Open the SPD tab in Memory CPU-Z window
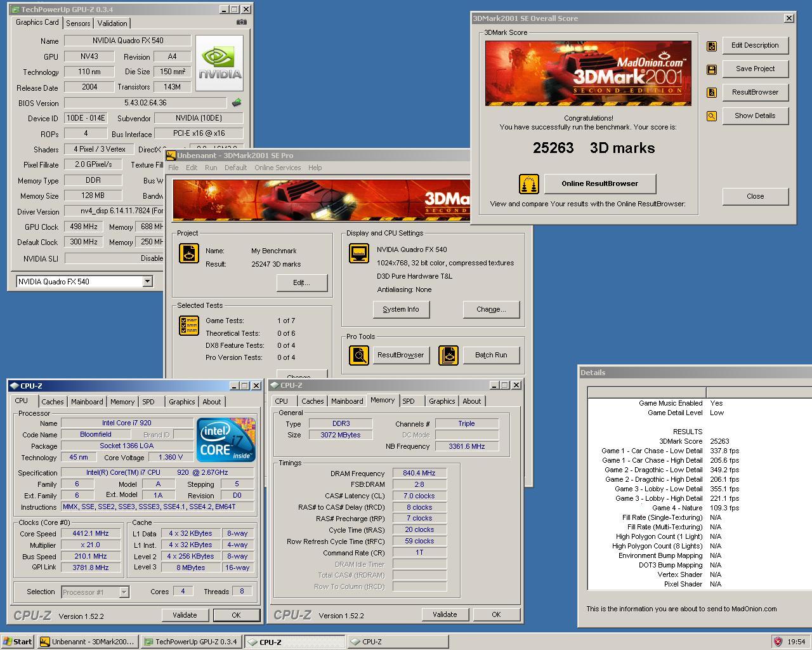This screenshot has height=650, width=812. pos(409,401)
